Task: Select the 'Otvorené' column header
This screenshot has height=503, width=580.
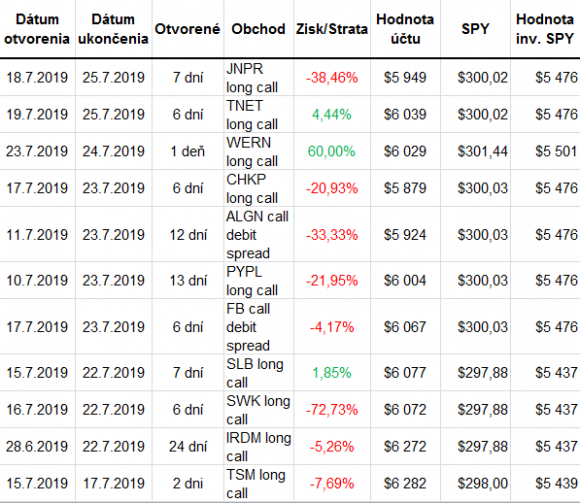Action: point(187,29)
